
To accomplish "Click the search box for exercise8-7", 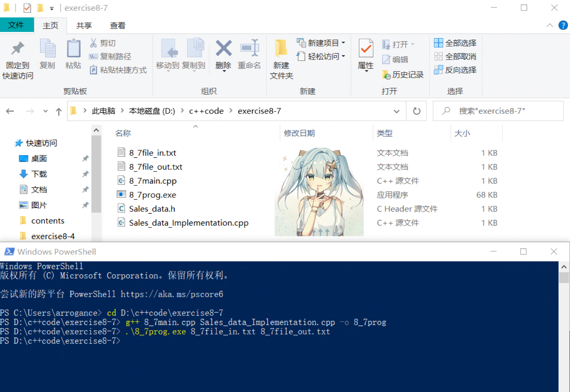I will tap(498, 111).
